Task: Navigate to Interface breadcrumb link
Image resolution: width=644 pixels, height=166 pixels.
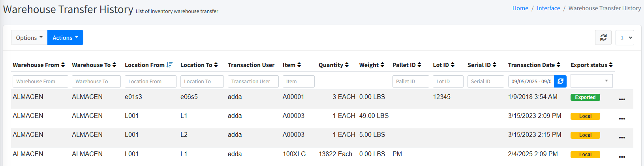Action: click(548, 8)
